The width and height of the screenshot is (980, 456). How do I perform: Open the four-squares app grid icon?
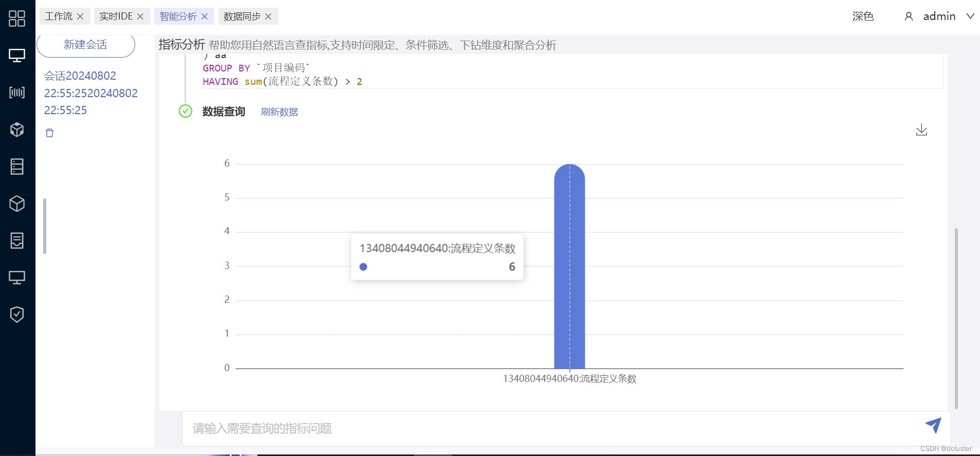click(x=17, y=19)
